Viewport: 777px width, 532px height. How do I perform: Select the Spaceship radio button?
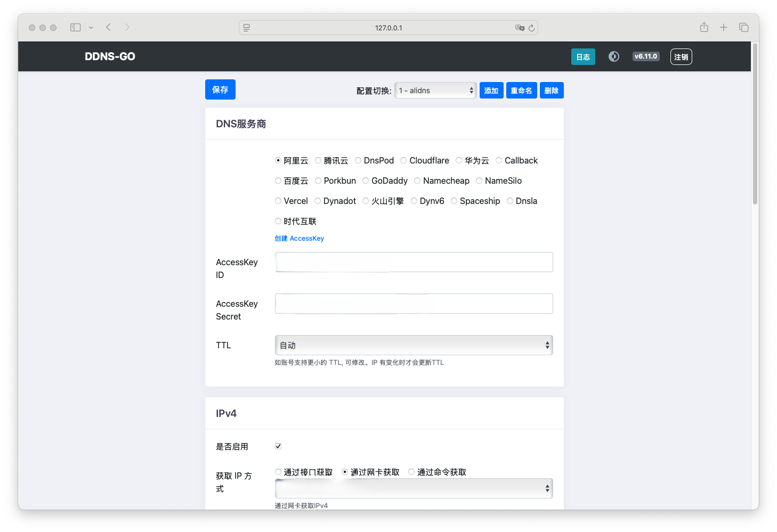(x=454, y=201)
